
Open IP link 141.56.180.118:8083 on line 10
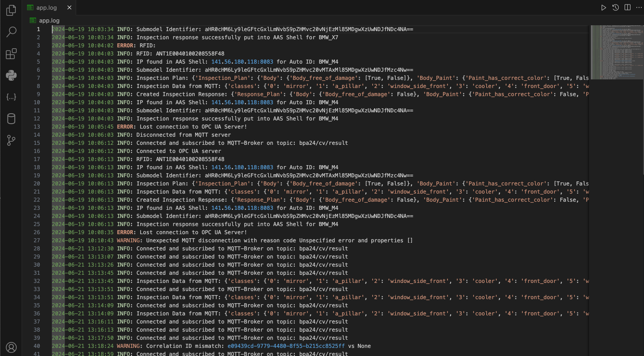242,102
